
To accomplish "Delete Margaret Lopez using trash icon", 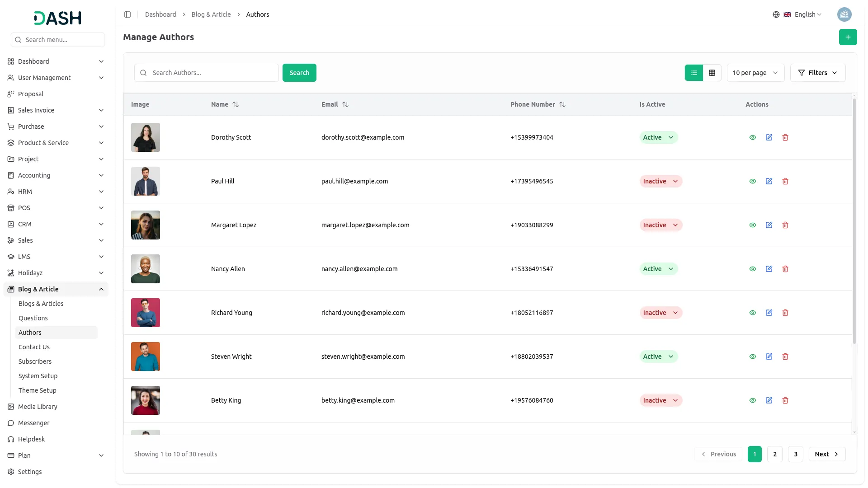I will (785, 225).
